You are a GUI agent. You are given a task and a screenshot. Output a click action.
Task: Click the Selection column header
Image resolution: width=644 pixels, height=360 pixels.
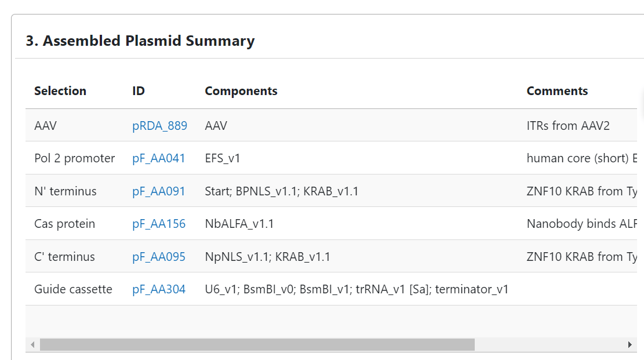(x=60, y=91)
